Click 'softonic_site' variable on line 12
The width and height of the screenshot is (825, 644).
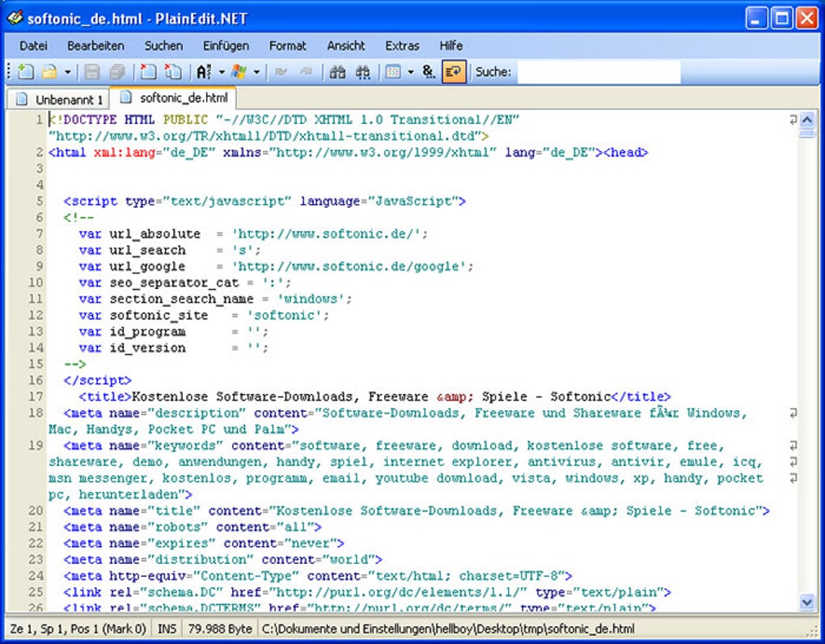tap(159, 316)
